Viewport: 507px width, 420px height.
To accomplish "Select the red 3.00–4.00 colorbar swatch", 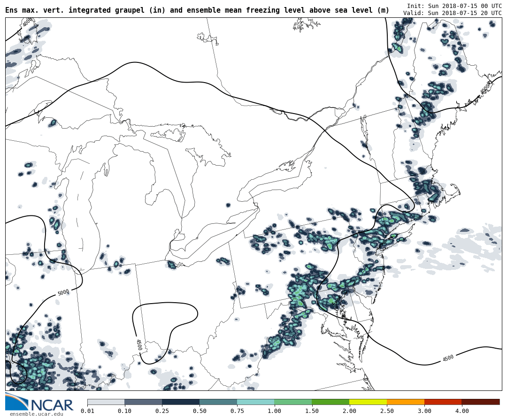I will (x=443, y=402).
